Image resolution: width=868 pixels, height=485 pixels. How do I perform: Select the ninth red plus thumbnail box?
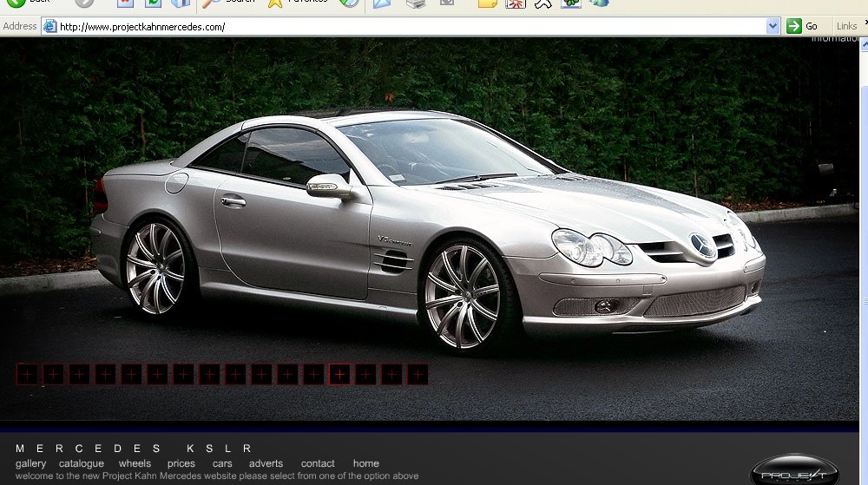[x=235, y=375]
